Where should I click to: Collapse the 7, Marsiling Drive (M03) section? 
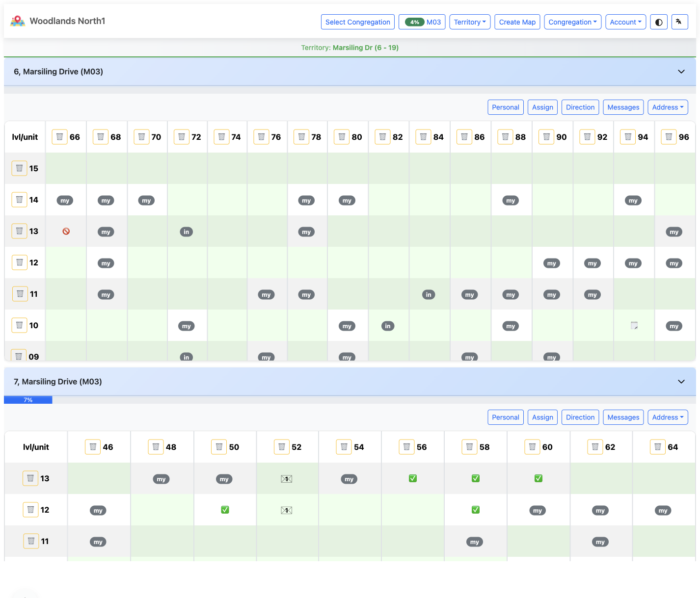681,381
